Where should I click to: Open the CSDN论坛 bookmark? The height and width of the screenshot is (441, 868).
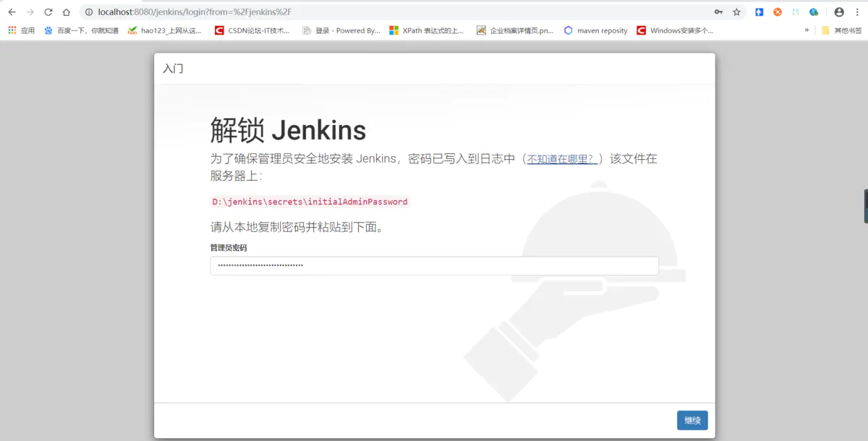252,30
